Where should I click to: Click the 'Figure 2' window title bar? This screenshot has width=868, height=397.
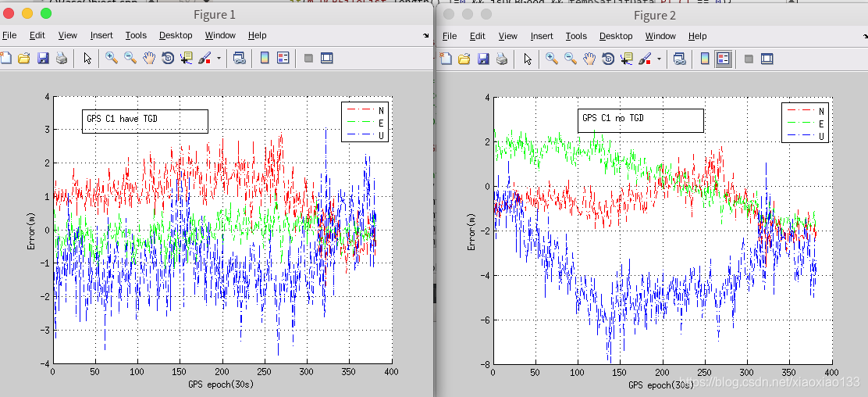pyautogui.click(x=654, y=15)
